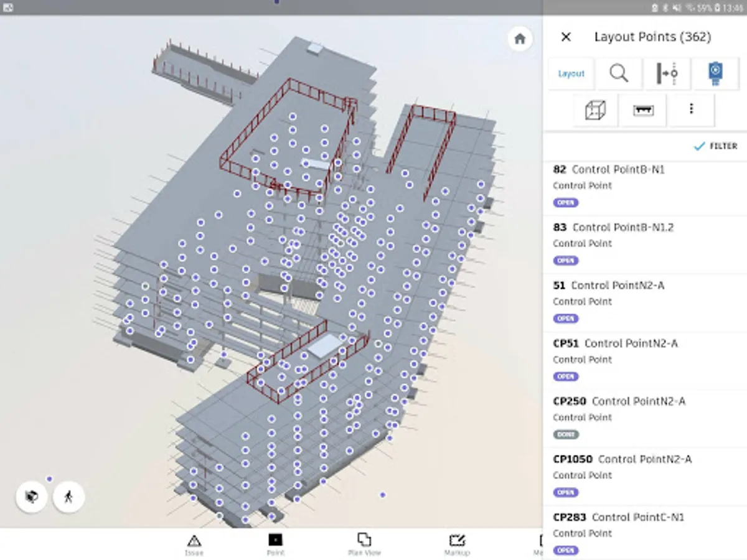Toggle the FILTER option
Image resolution: width=747 pixels, height=560 pixels.
click(715, 146)
